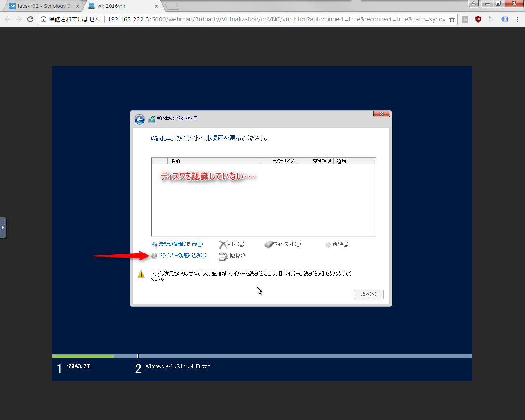The width and height of the screenshot is (525, 420).
Task: Click the gray S extension icon
Action: click(465, 19)
